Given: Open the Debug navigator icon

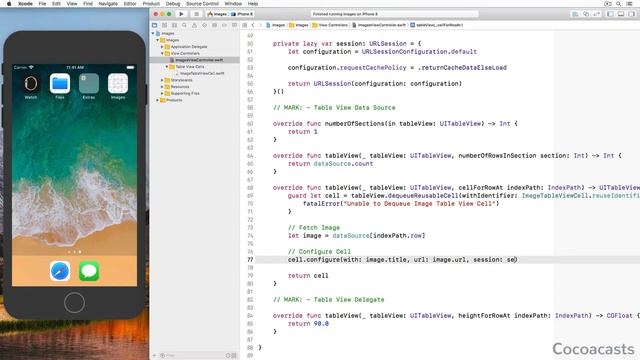Looking at the screenshot, I should tap(214, 25).
